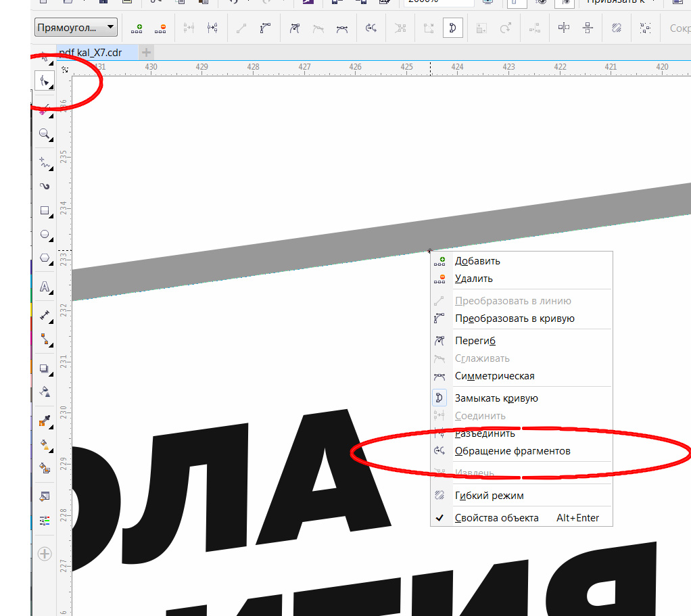Image resolution: width=691 pixels, height=616 pixels.
Task: Click Quick Customize plus button in toolbox
Action: click(45, 553)
